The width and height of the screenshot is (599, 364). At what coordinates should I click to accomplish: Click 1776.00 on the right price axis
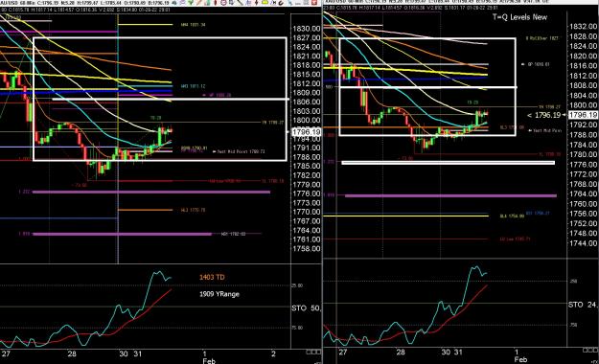click(x=583, y=165)
